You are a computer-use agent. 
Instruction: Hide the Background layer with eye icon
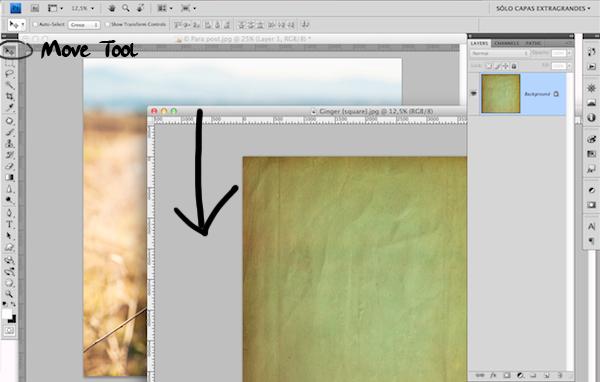click(x=474, y=93)
